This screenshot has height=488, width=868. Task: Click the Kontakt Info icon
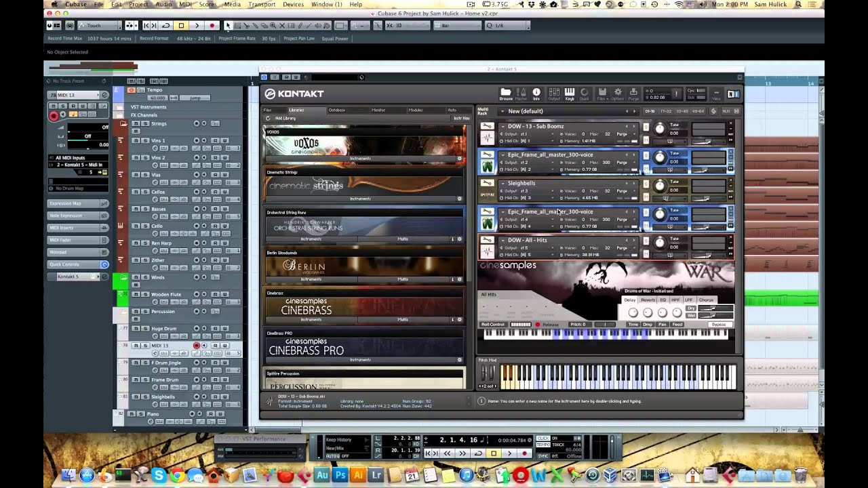536,94
